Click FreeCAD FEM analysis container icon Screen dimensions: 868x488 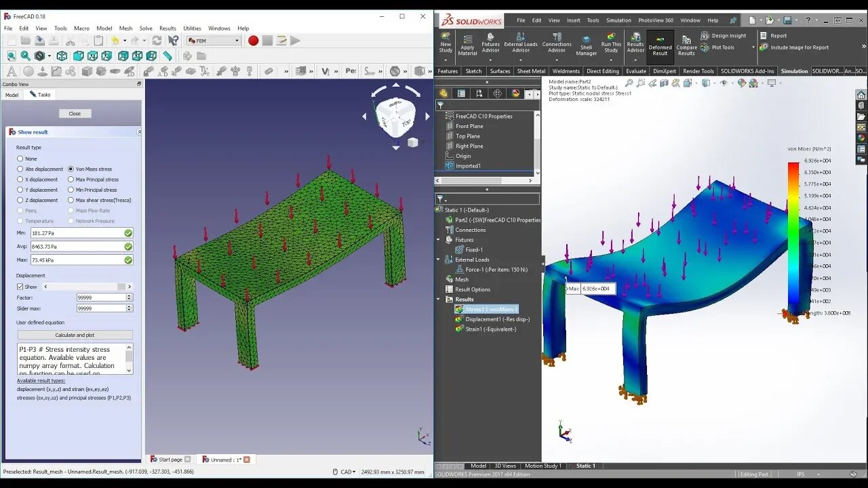click(x=12, y=71)
